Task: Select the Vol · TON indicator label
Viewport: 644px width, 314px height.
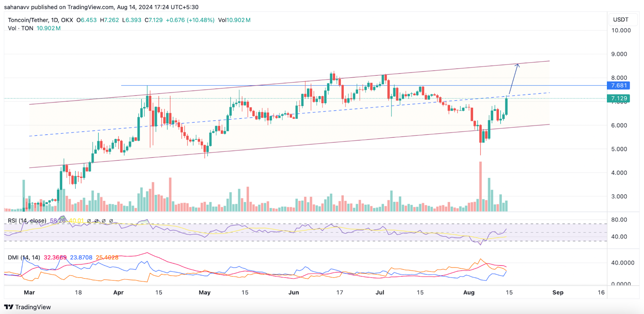Action: coord(21,28)
